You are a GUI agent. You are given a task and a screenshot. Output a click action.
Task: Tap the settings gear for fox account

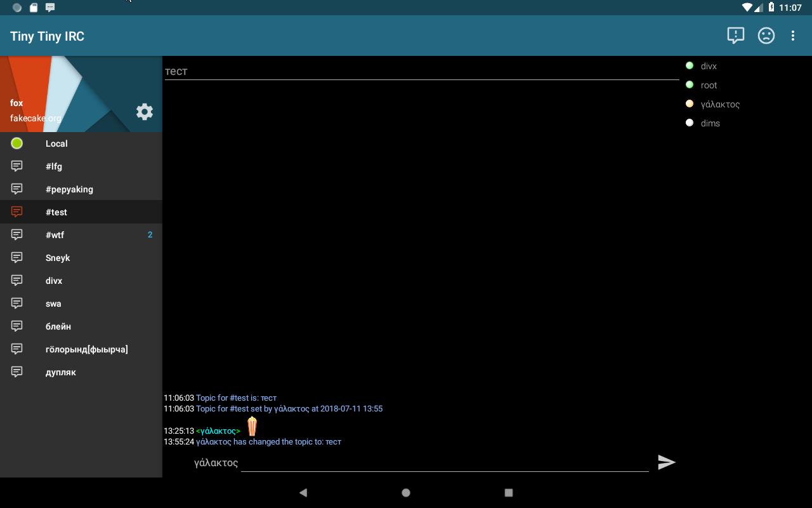point(145,111)
